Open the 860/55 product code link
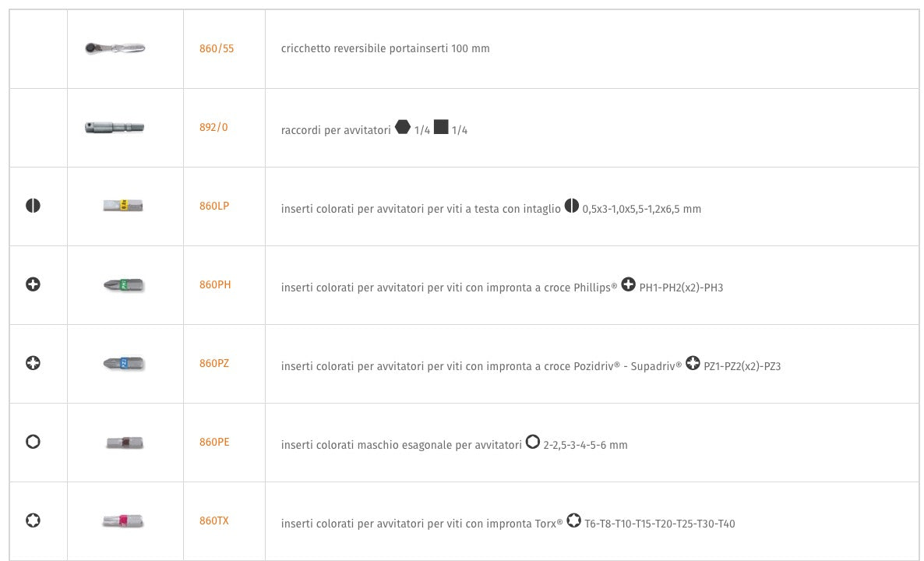The width and height of the screenshot is (924, 561). click(x=217, y=48)
